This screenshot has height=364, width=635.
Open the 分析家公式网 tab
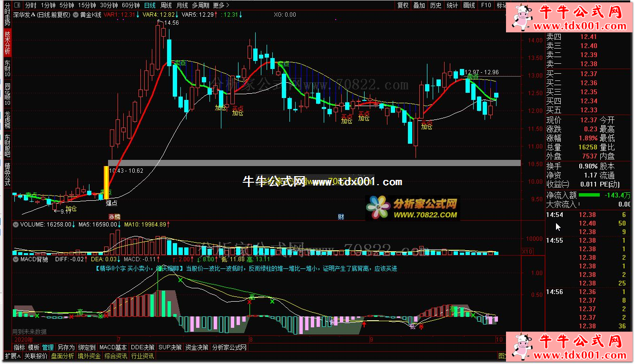(229, 347)
